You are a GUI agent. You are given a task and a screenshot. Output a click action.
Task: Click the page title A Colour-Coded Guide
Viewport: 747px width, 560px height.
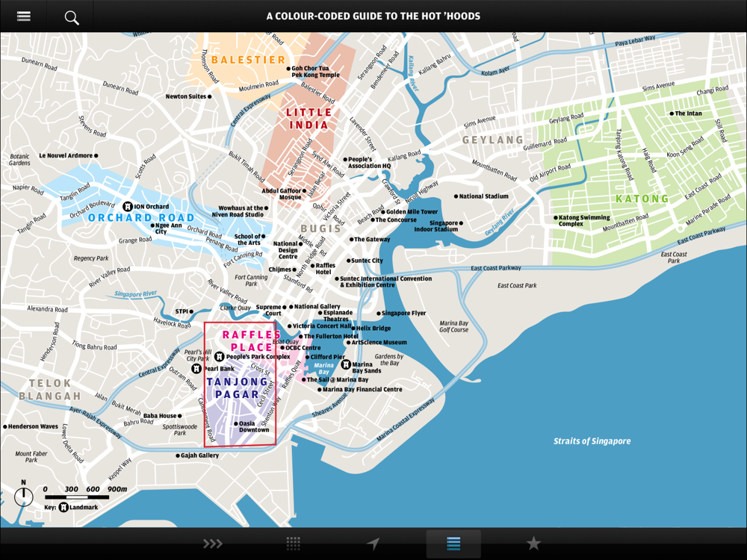pyautogui.click(x=373, y=16)
